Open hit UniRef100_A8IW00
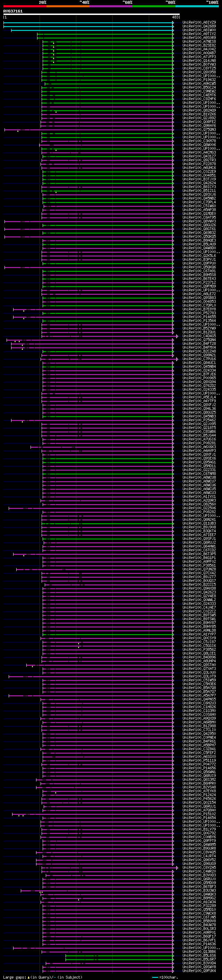 coord(199,30)
